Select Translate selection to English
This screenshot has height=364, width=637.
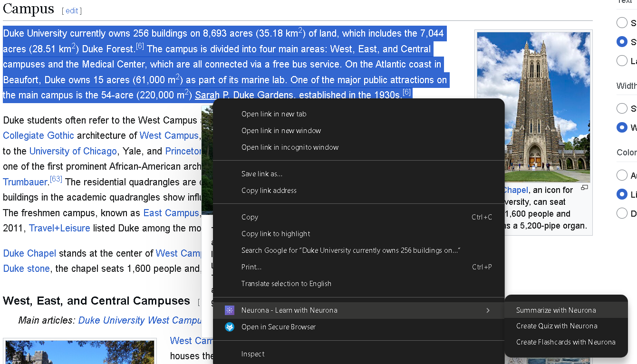pyautogui.click(x=358, y=284)
